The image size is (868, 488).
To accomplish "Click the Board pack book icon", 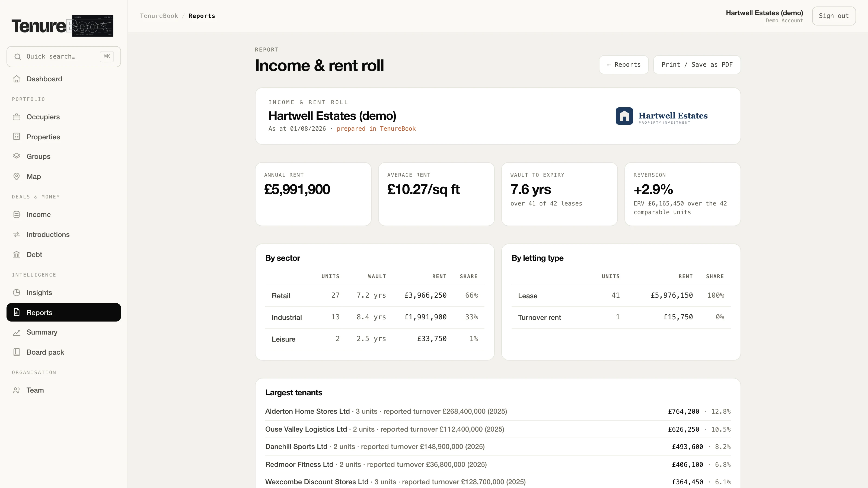I will point(17,352).
